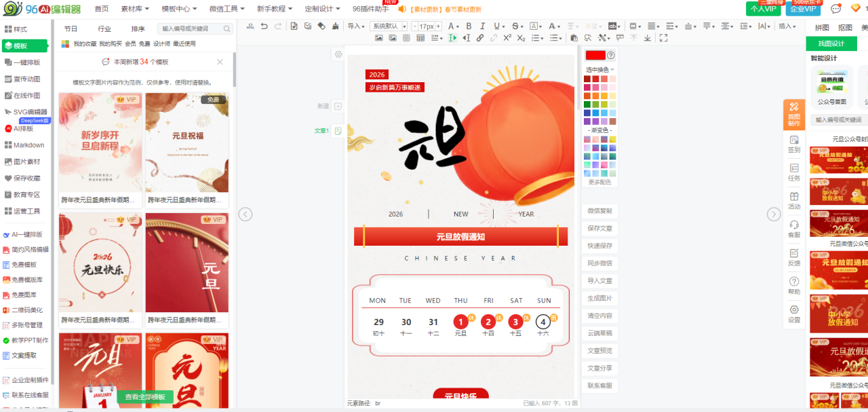Click the insert table icon in toolbar
Screen dimensions: 868x412
[421, 38]
